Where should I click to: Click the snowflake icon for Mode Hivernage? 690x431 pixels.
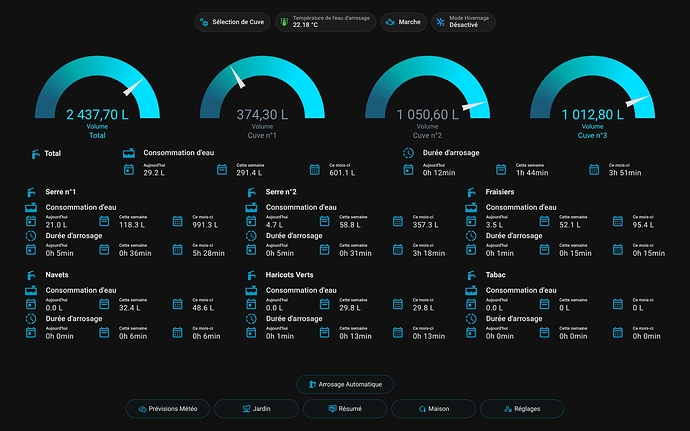pos(440,22)
